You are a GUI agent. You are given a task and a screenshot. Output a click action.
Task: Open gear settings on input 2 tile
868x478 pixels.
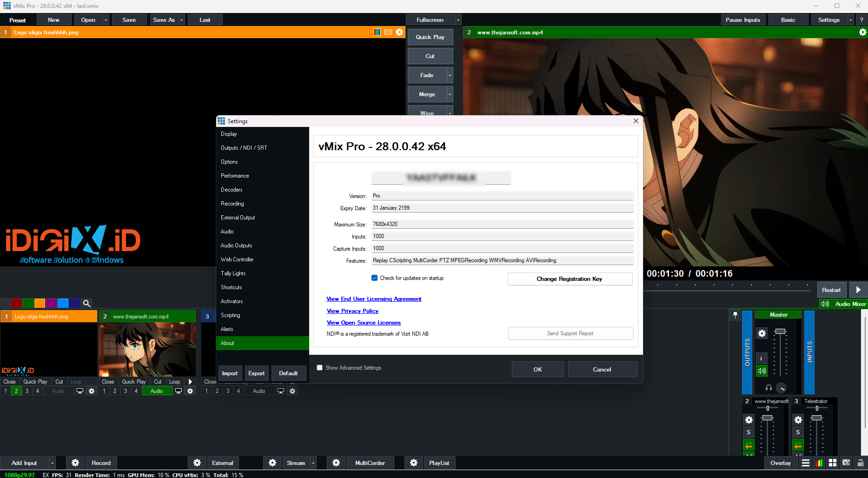coord(190,391)
